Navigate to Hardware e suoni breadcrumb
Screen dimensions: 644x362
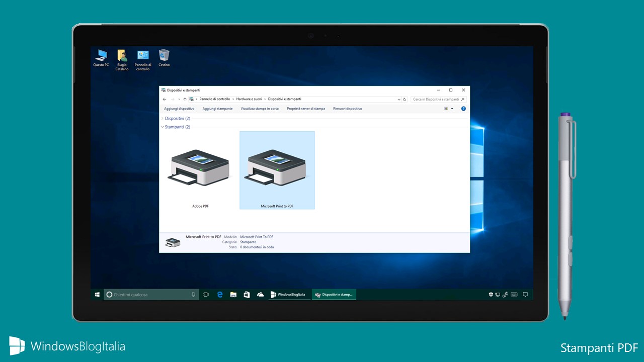pos(249,100)
